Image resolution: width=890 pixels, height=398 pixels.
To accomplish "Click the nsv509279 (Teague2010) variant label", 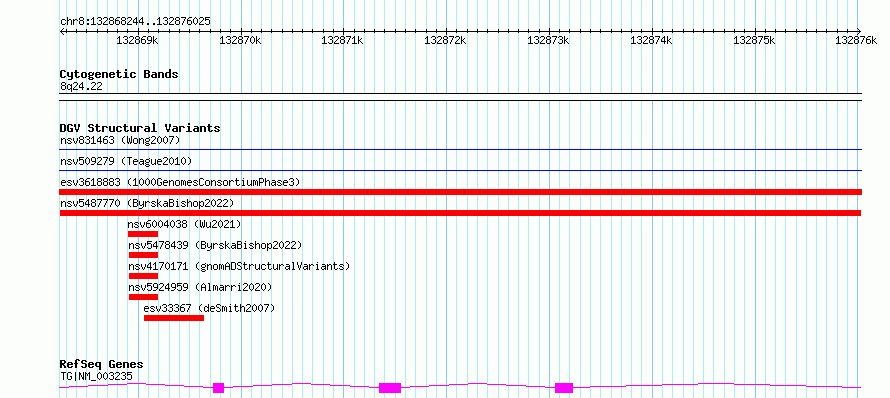I will tap(126, 161).
